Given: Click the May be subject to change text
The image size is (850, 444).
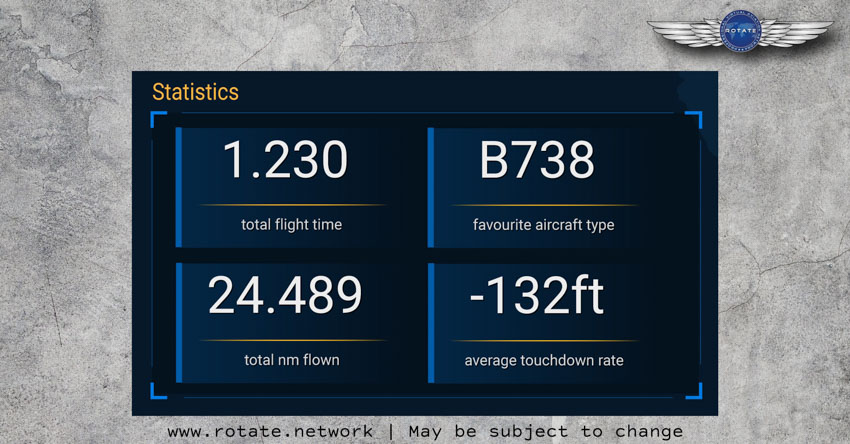Looking at the screenshot, I should (546, 432).
